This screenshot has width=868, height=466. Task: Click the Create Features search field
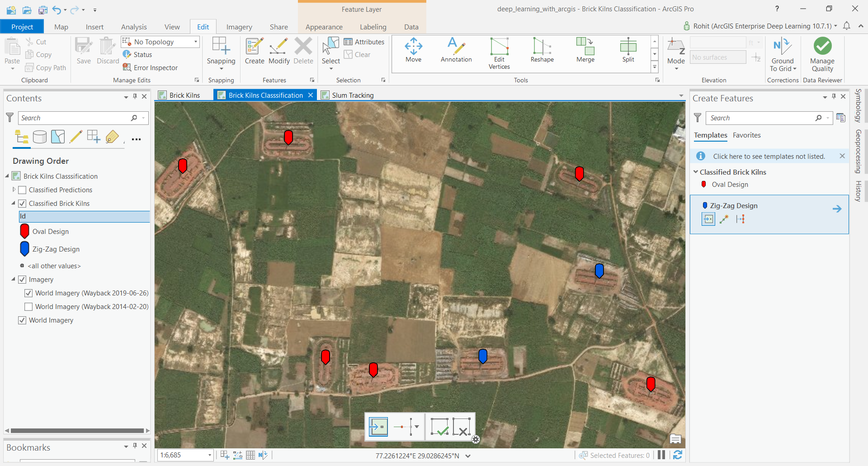(x=761, y=118)
